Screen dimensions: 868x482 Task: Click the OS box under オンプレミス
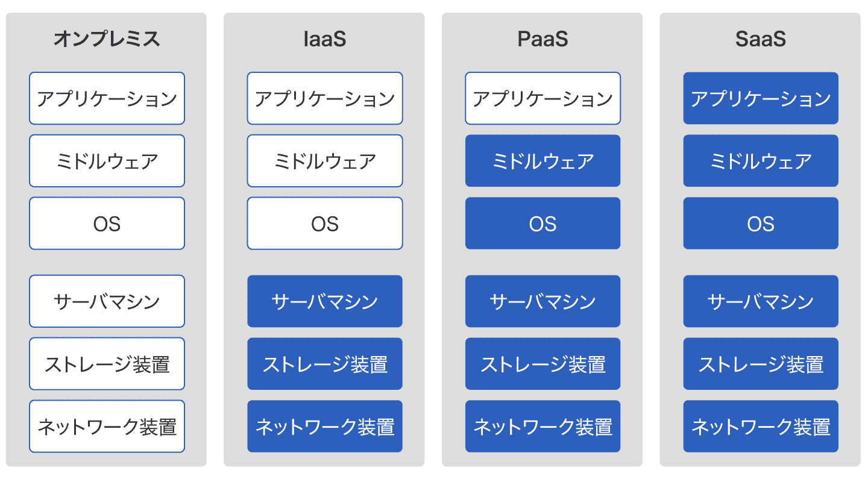pyautogui.click(x=107, y=224)
